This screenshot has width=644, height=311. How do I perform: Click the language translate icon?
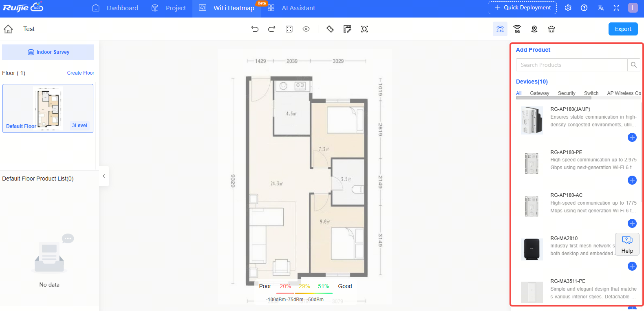(x=600, y=8)
